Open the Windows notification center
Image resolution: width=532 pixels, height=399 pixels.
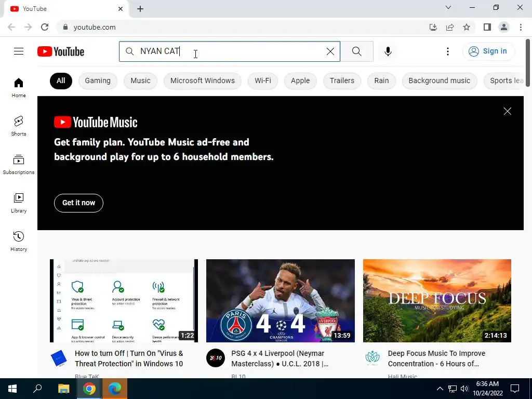[515, 389]
